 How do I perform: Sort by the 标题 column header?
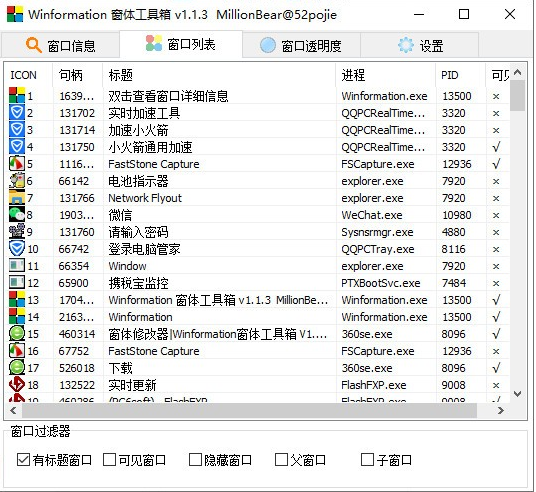pyautogui.click(x=219, y=75)
